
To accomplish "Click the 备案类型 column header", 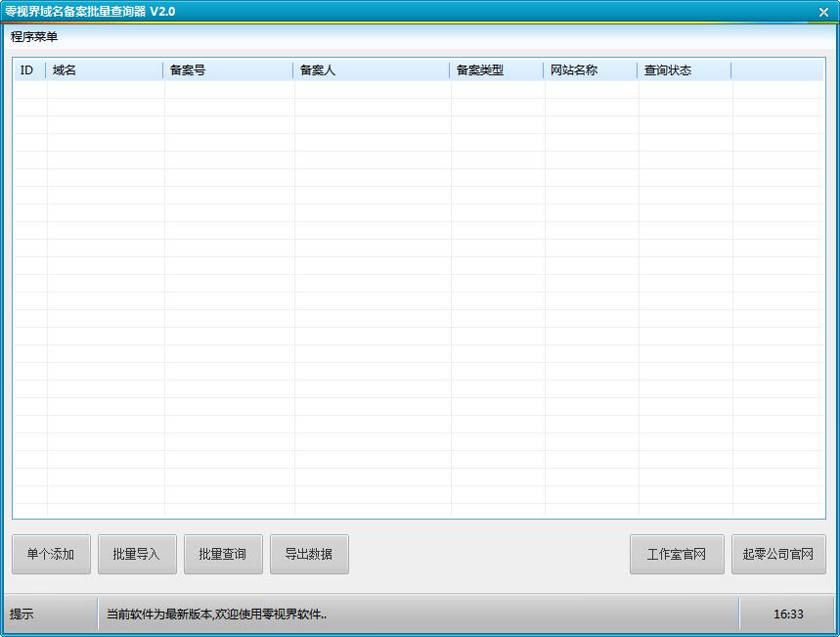I will (x=497, y=70).
